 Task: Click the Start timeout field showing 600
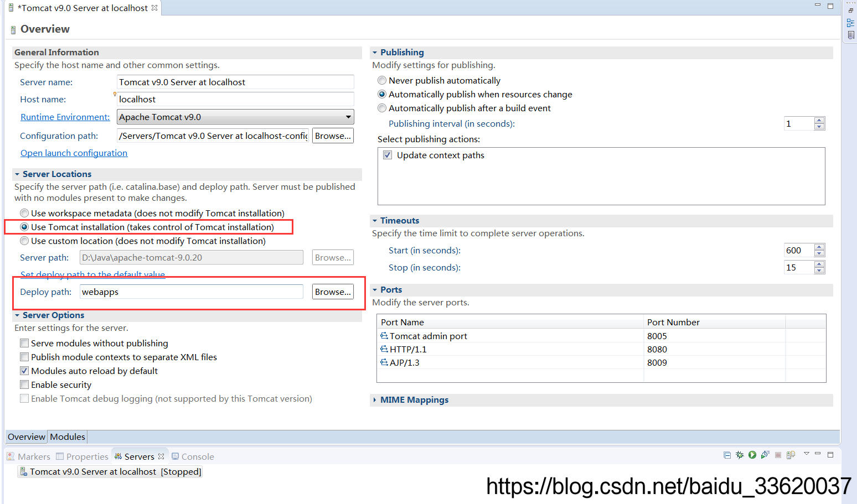[x=798, y=250]
